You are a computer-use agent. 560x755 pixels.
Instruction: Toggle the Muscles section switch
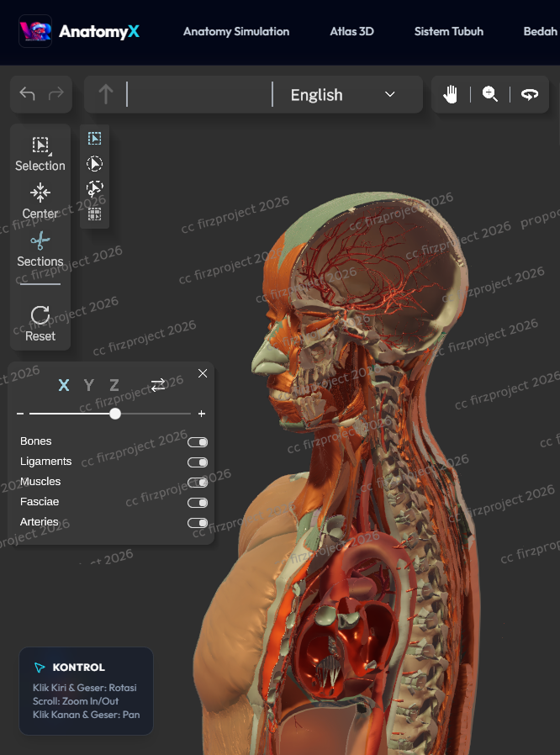click(x=198, y=483)
